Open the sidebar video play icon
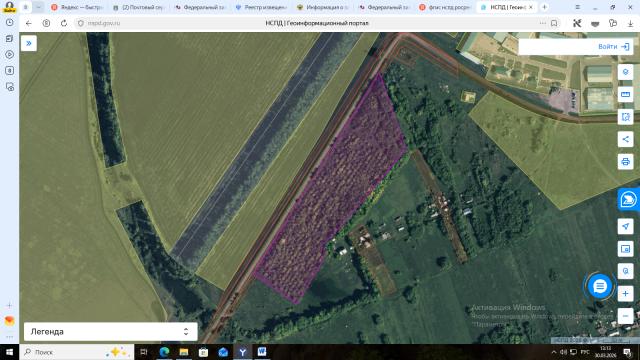 click(10, 55)
